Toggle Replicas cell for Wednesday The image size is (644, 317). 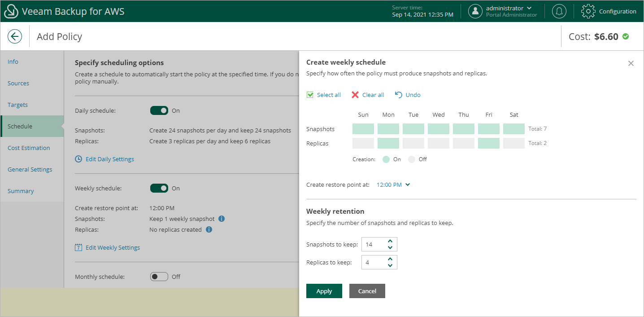[438, 143]
